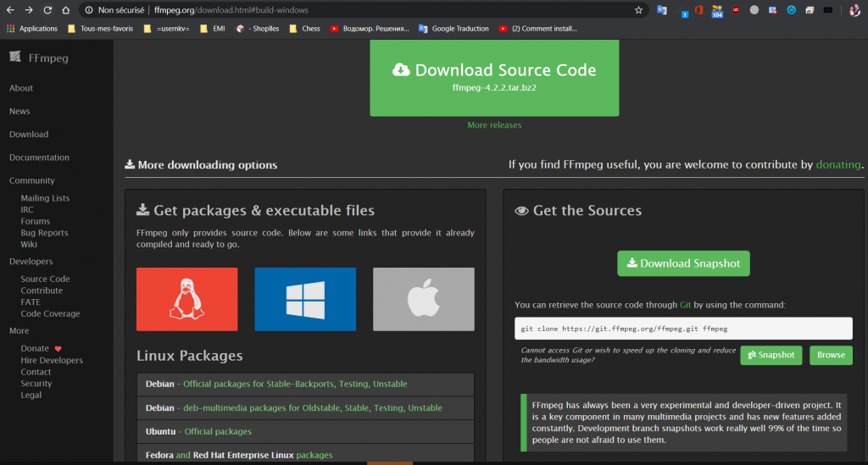Open the Non sécurisé site info
The height and width of the screenshot is (465, 868).
(x=114, y=10)
